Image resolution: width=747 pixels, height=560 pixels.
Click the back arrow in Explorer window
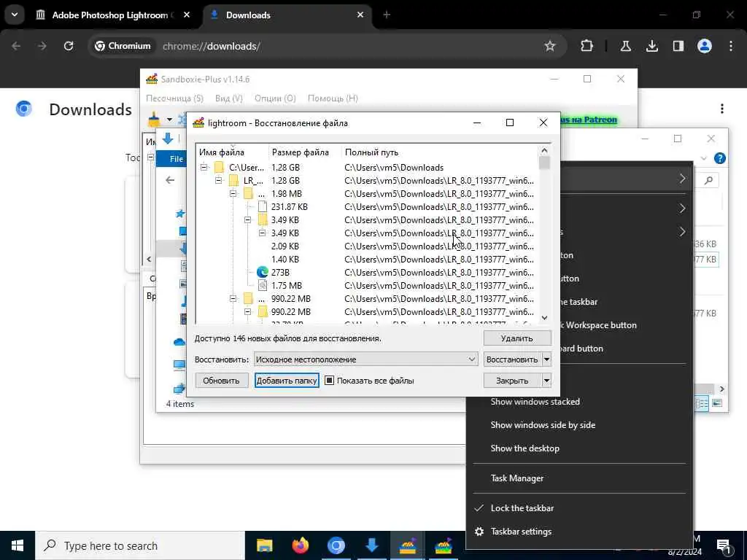pos(170,180)
